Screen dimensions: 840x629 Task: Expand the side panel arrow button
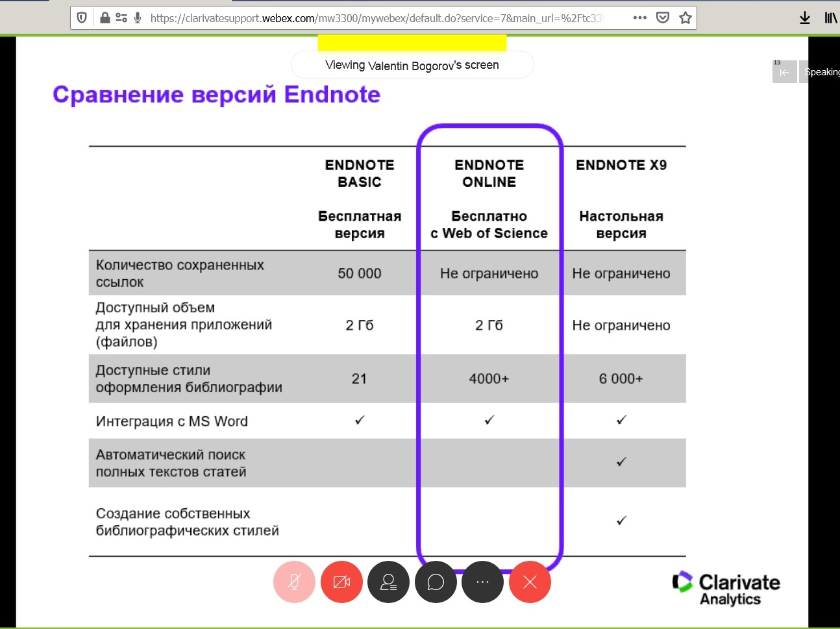[x=784, y=72]
